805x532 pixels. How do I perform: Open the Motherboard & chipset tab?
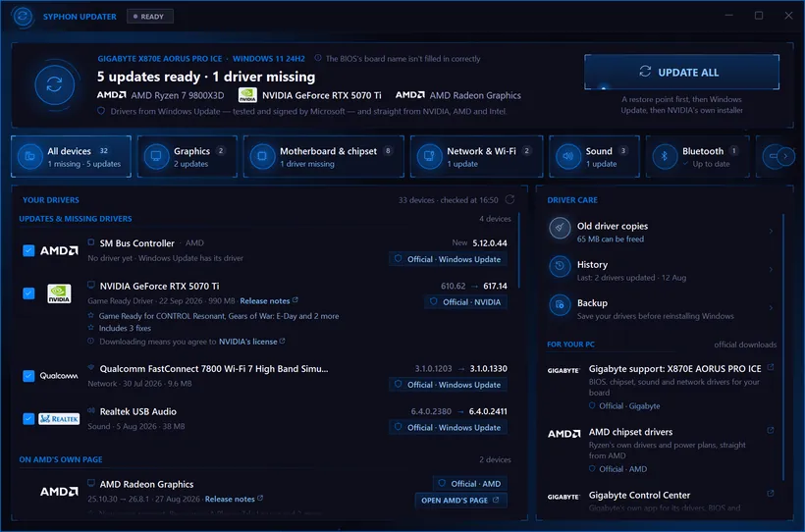(323, 157)
